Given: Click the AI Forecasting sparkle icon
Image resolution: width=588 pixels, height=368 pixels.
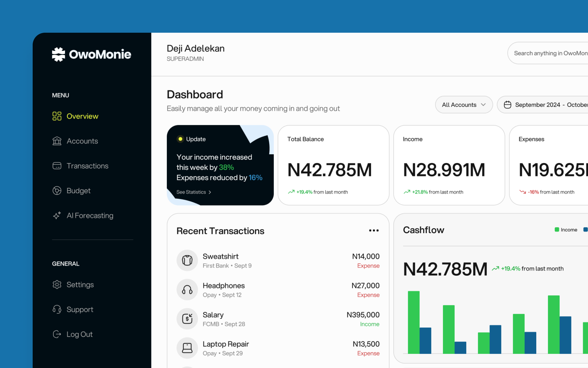Looking at the screenshot, I should (57, 215).
